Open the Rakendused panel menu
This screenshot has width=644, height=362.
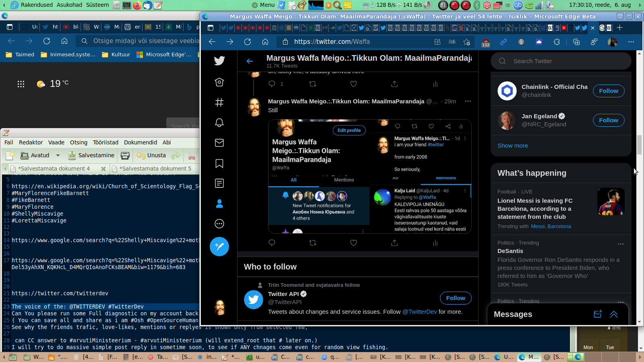[x=37, y=5]
